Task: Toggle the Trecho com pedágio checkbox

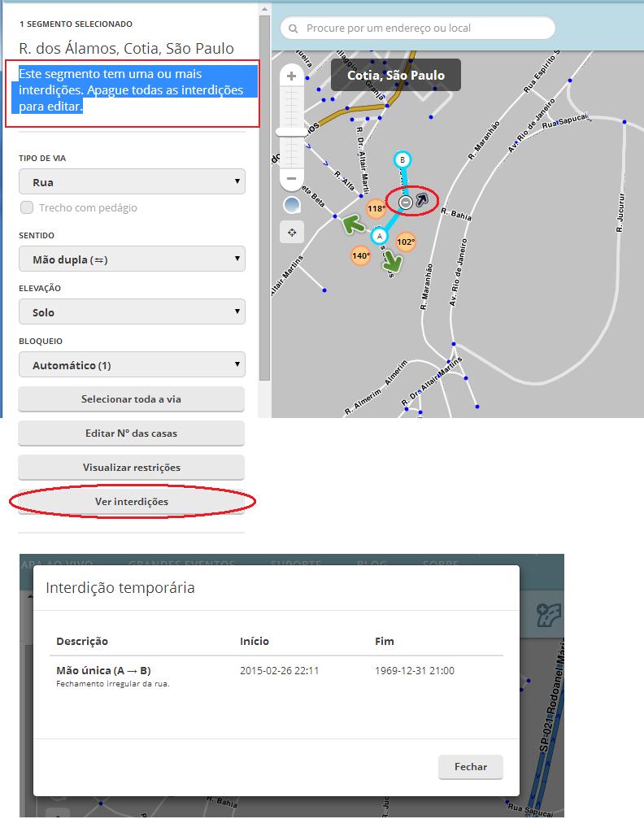Action: [x=27, y=207]
